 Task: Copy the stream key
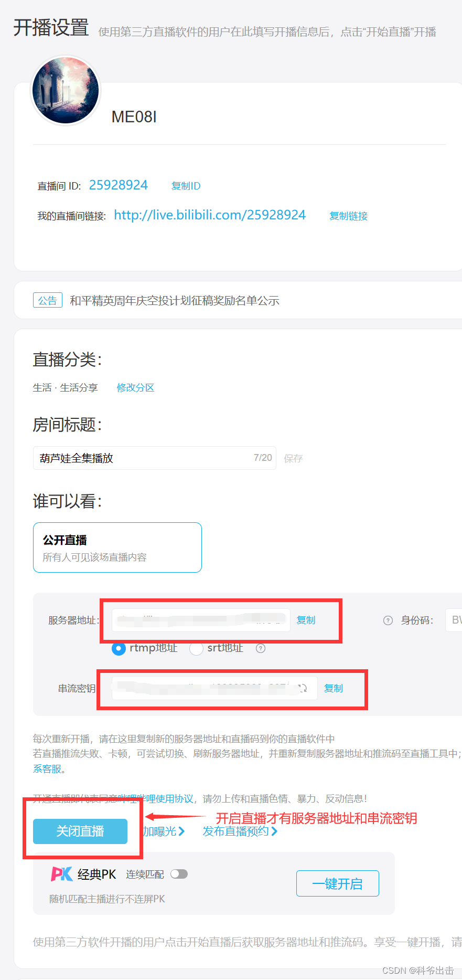click(x=334, y=688)
